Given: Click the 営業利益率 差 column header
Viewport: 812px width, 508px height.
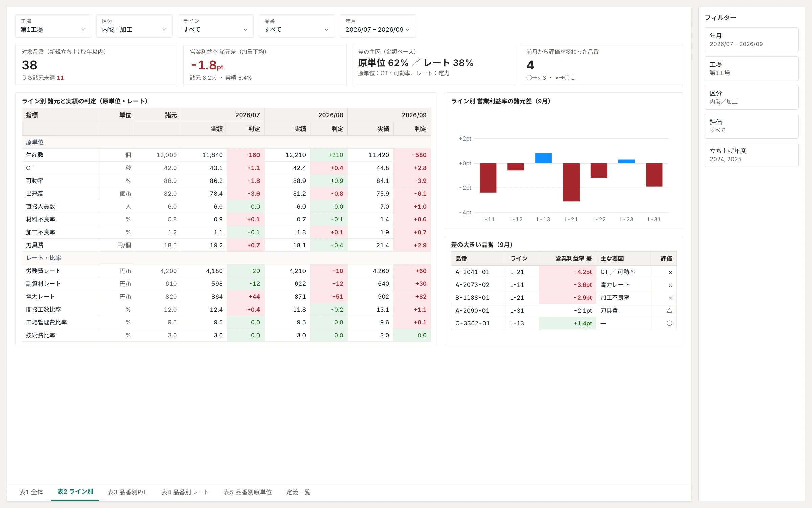Looking at the screenshot, I should tap(567, 259).
